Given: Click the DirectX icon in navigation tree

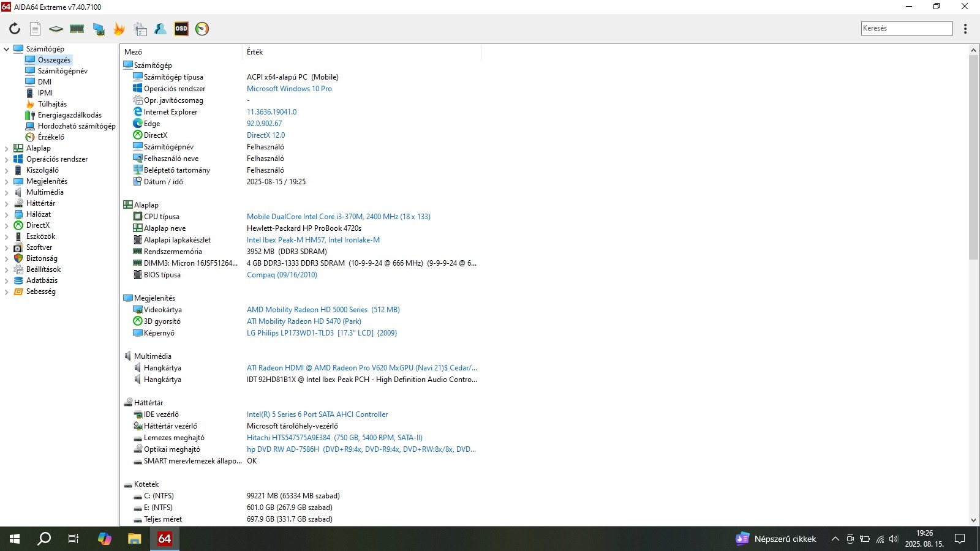Looking at the screenshot, I should click(18, 225).
